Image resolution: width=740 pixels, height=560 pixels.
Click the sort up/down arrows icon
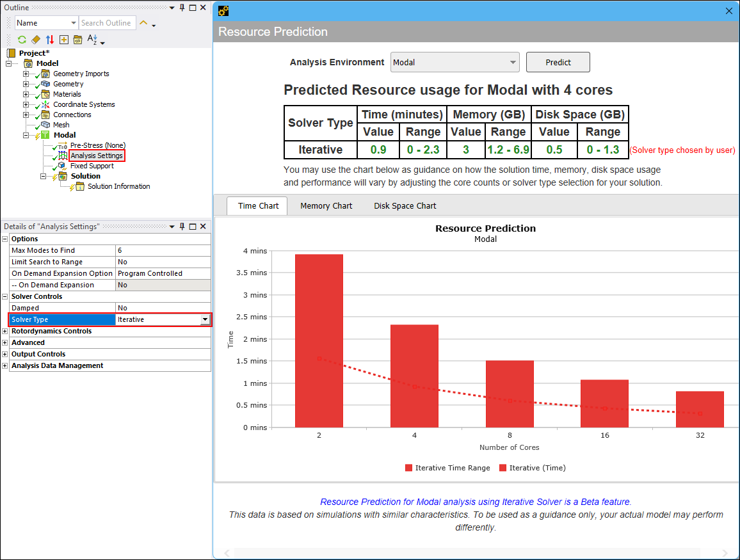(49, 39)
